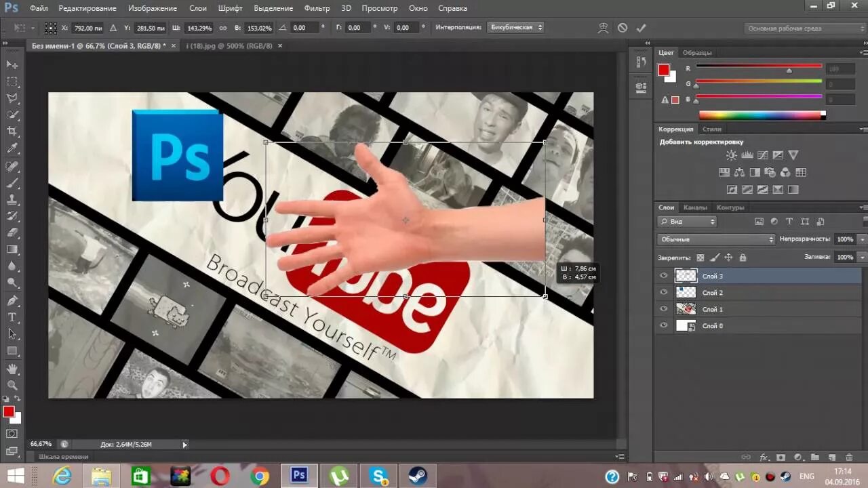Switch to the Образцы tab

pyautogui.click(x=697, y=53)
